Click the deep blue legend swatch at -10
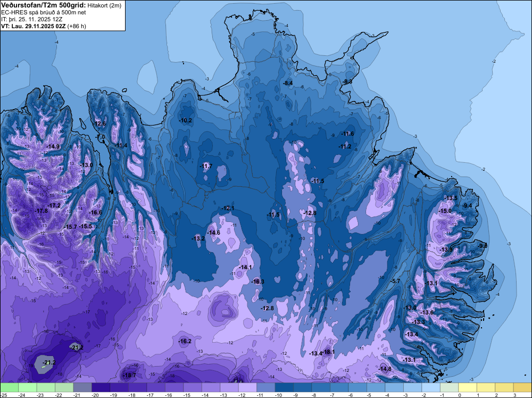Screen dimensions: 532x398 point(284,387)
